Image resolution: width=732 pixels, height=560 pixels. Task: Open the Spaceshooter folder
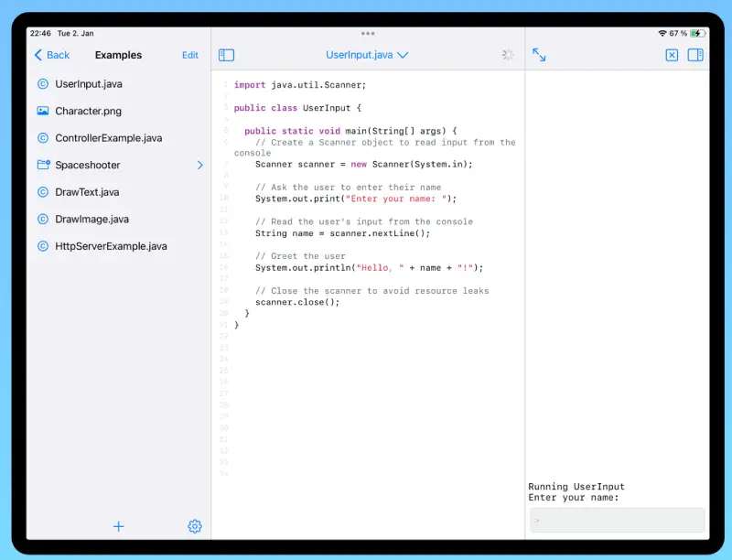88,166
